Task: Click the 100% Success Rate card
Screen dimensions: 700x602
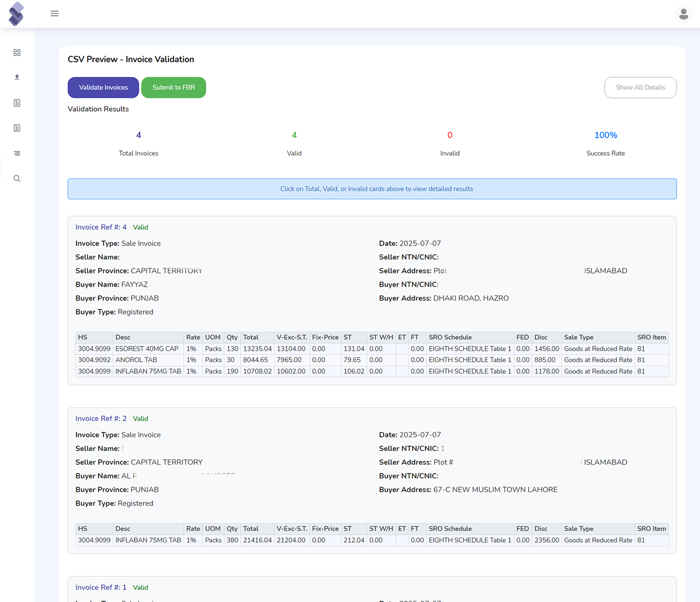Action: 605,143
